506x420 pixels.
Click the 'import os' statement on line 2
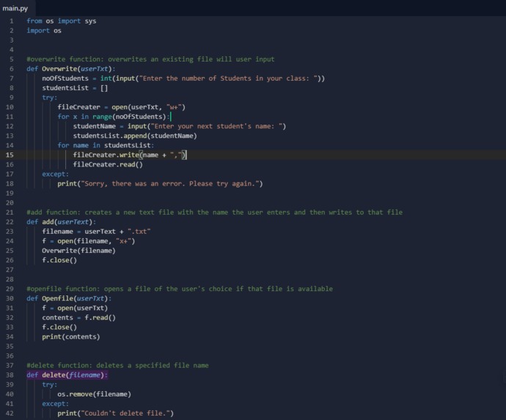tap(44, 31)
